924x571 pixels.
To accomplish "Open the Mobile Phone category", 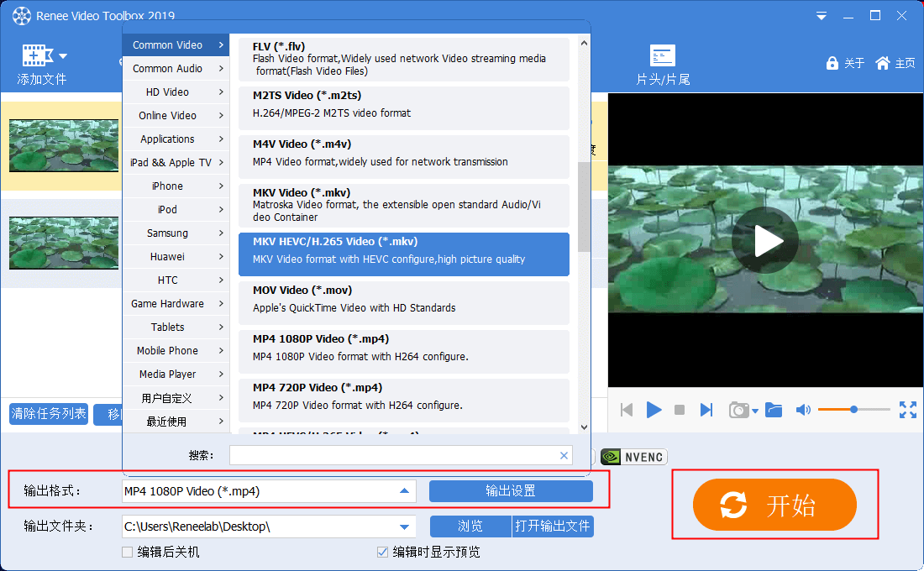I will (176, 351).
